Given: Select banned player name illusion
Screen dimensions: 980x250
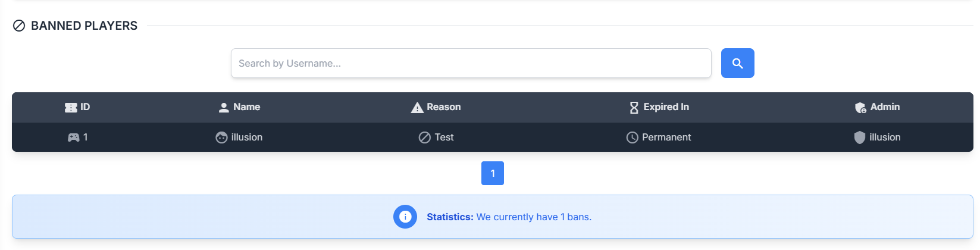Looking at the screenshot, I should point(247,137).
